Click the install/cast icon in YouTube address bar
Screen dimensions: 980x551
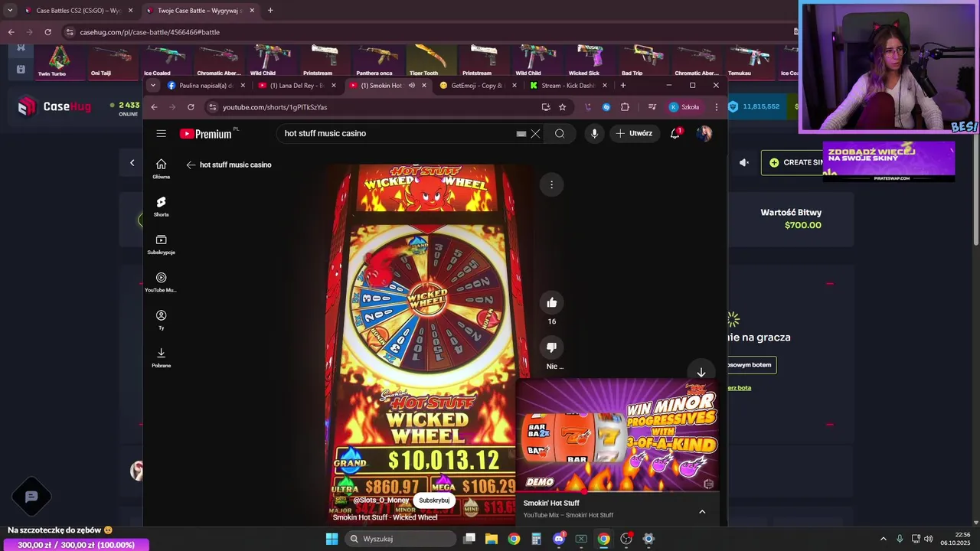(x=545, y=107)
